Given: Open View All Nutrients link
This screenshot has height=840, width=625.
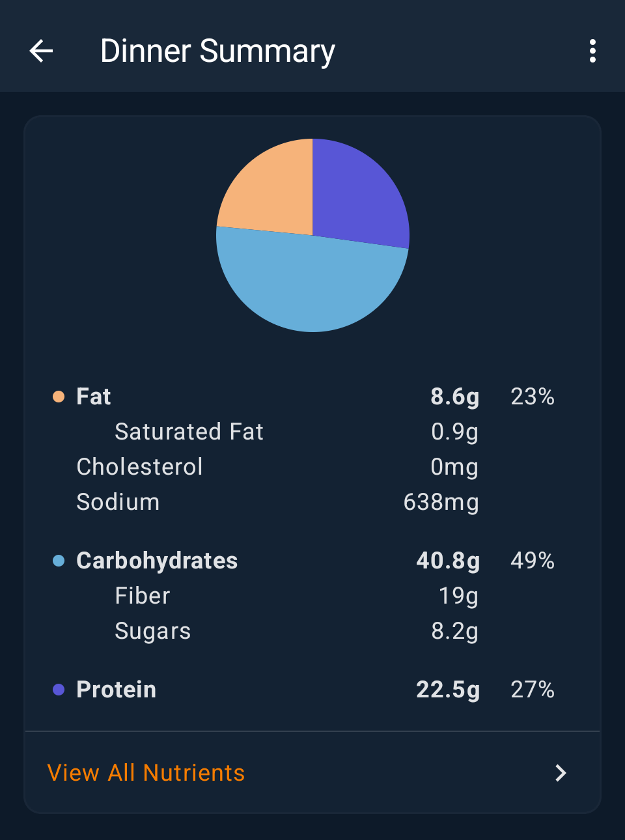Looking at the screenshot, I should click(x=146, y=773).
